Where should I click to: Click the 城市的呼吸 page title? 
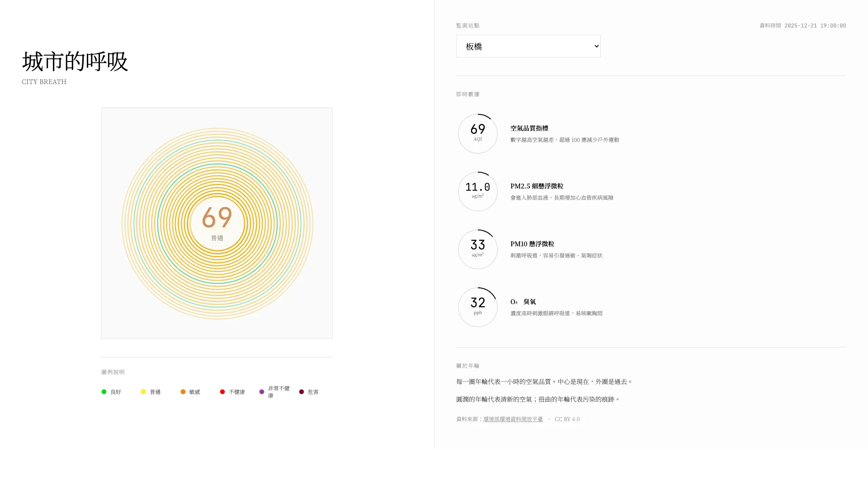[x=75, y=61]
